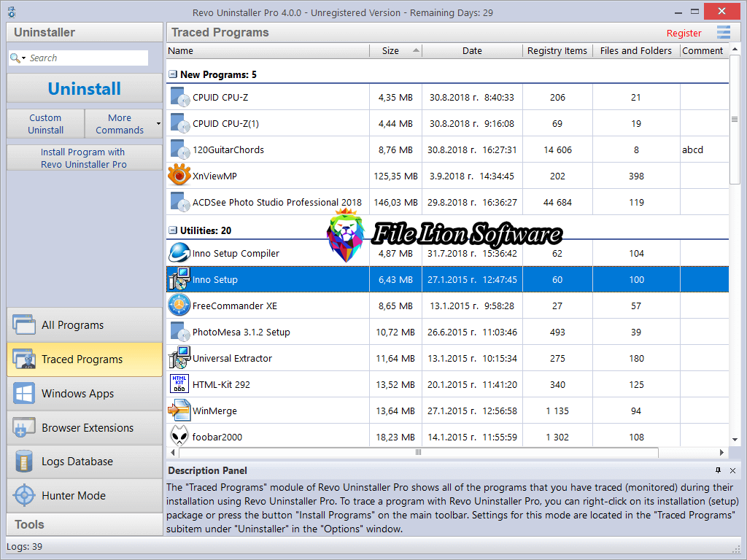Select the '125,35 MB' size cell
This screenshot has height=560, width=747.
pos(395,176)
